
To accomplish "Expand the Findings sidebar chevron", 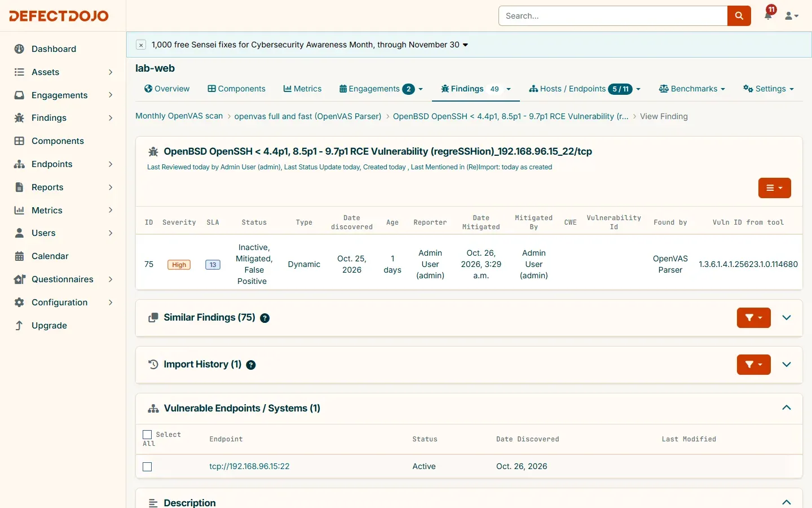I will point(111,117).
